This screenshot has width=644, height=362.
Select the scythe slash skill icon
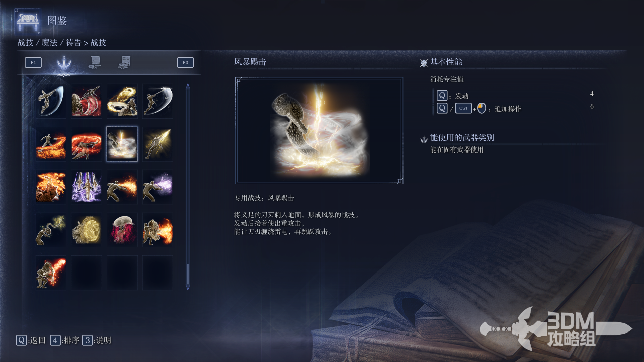51,101
